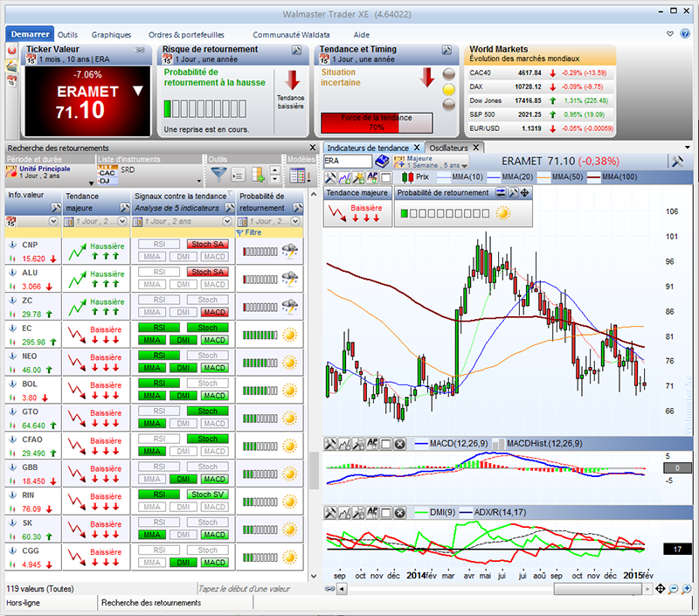Screen dimensions: 699x616
Task: Open MACD panel settings hammer icon
Action: pos(330,444)
